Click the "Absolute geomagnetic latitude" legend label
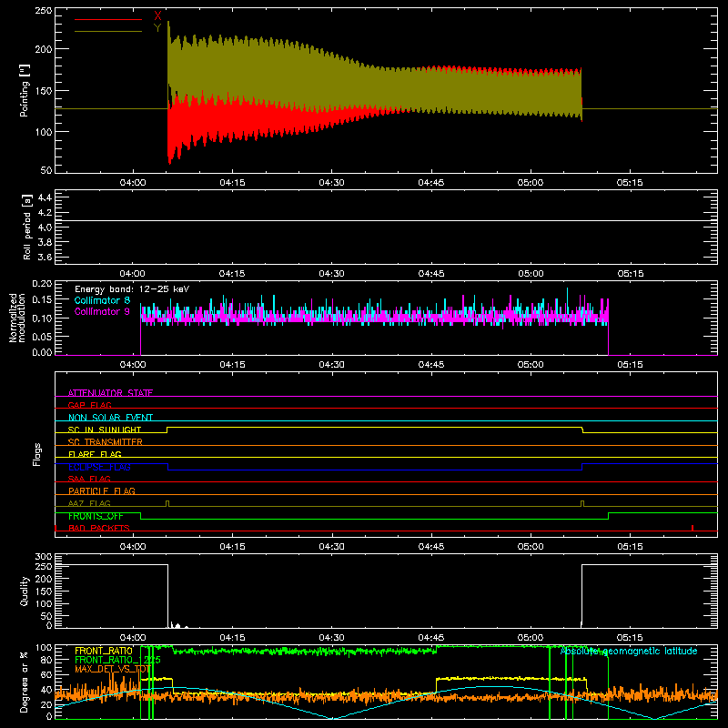The width and height of the screenshot is (728, 728). coord(629,651)
